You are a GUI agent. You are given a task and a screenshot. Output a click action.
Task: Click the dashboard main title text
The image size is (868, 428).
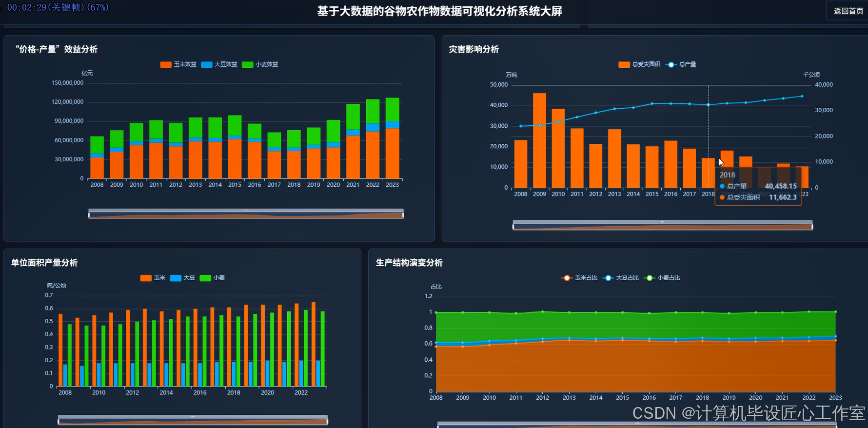[x=439, y=11]
